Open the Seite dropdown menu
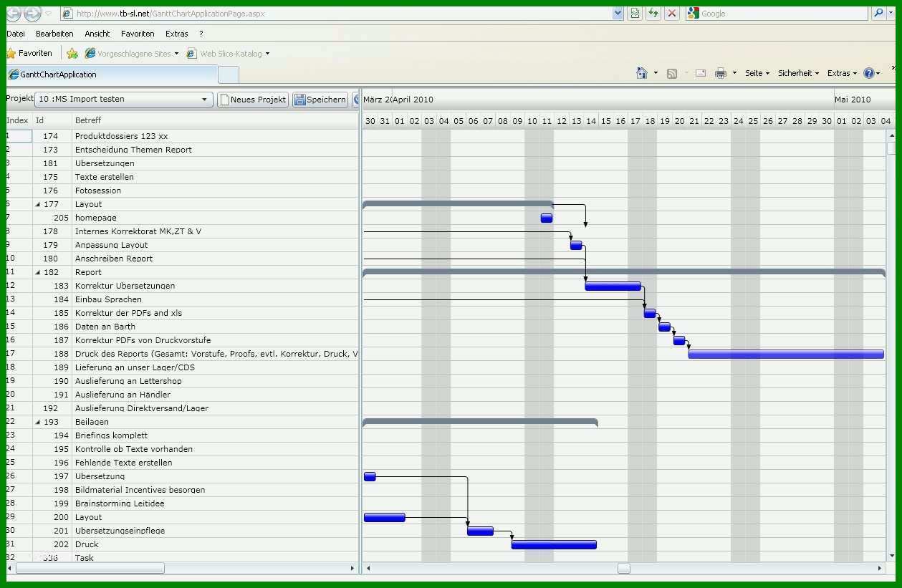The width and height of the screenshot is (902, 588). [757, 73]
